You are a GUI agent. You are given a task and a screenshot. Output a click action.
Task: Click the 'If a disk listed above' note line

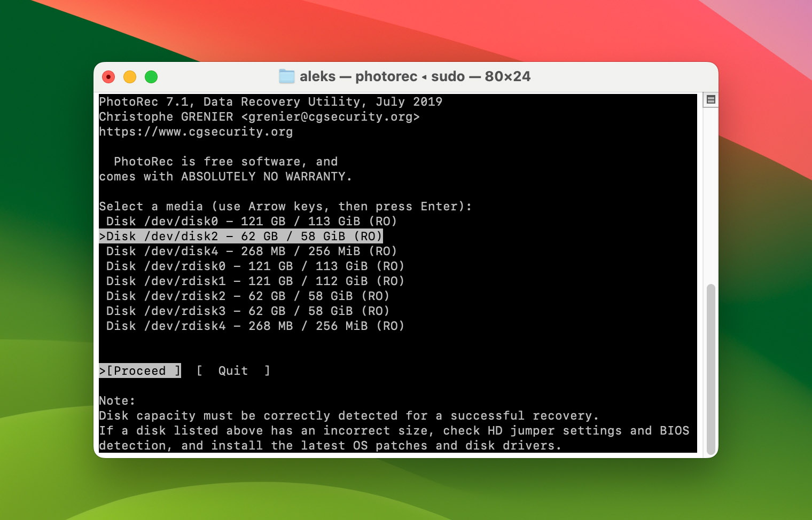click(394, 430)
